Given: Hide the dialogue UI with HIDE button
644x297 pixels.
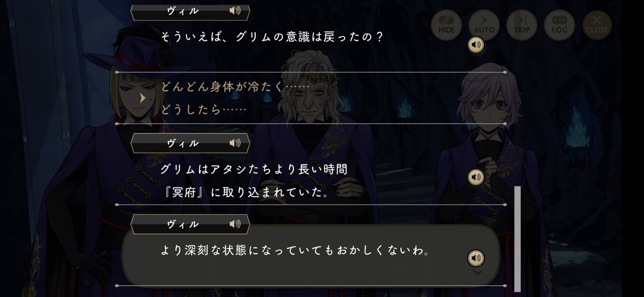Looking at the screenshot, I should tap(446, 25).
